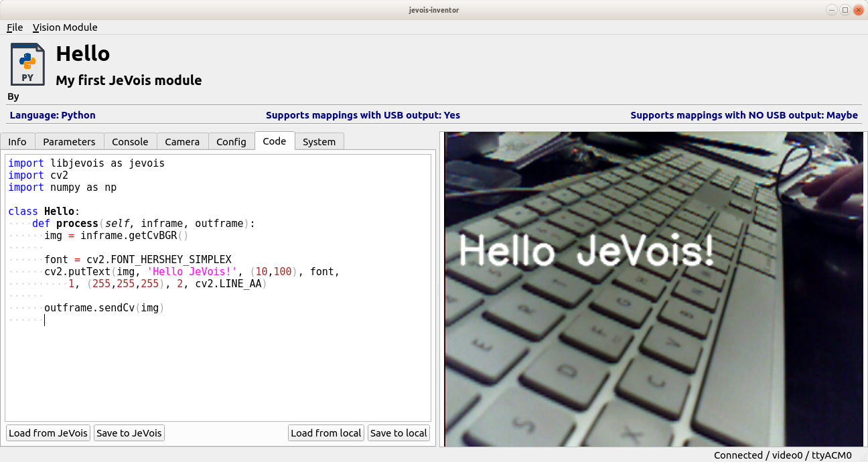Screen dimensions: 868x462
Task: Click 'My first JeVois module' subtitle
Action: [x=129, y=80]
